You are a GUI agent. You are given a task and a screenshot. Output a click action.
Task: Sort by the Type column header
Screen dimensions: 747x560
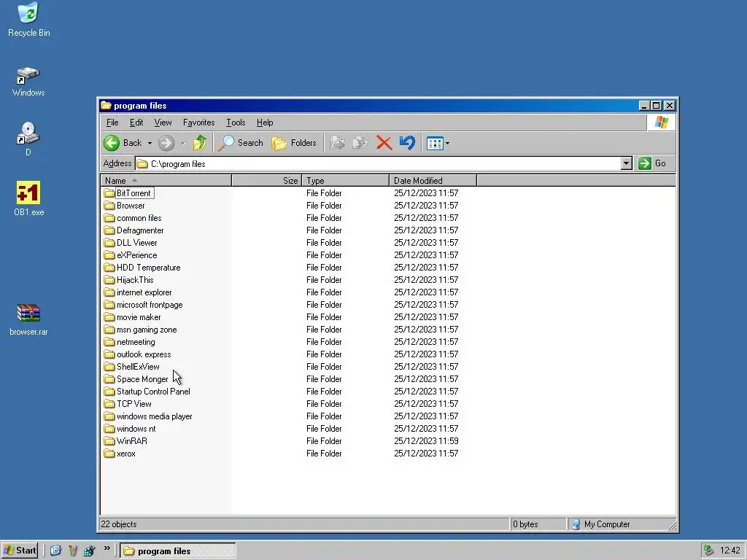pos(345,181)
